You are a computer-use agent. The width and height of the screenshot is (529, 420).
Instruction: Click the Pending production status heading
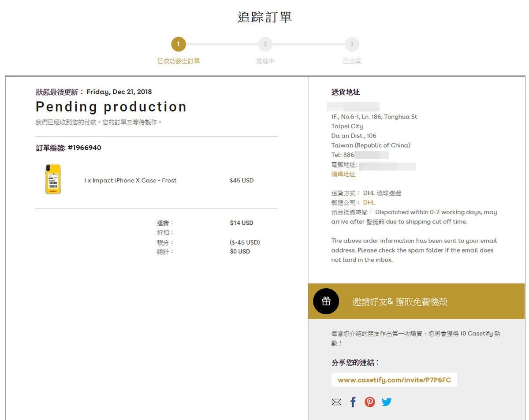click(111, 107)
